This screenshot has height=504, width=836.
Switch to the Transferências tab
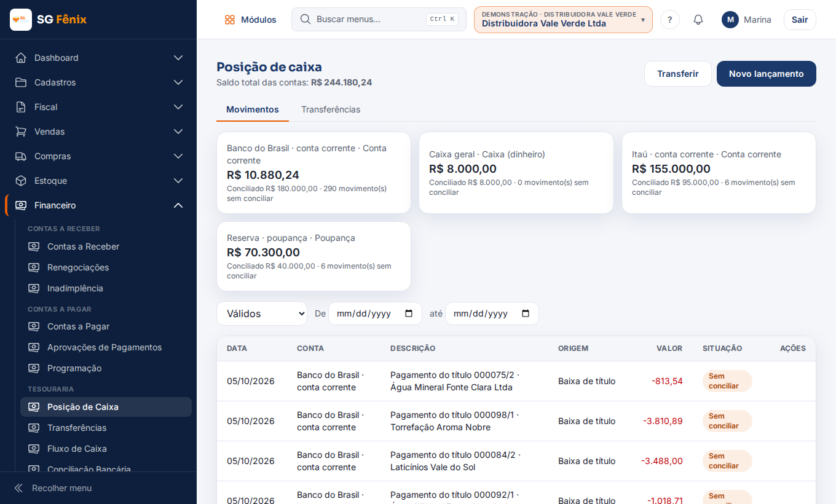click(x=331, y=109)
